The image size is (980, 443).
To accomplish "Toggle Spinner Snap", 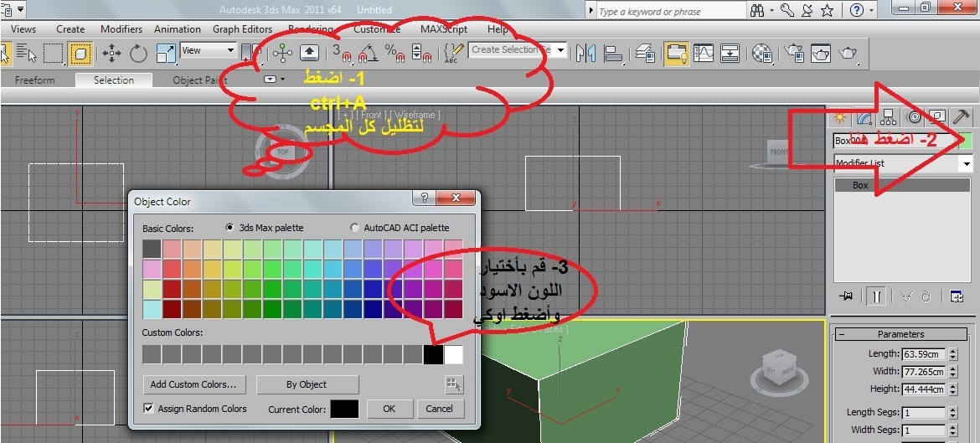I will point(422,53).
